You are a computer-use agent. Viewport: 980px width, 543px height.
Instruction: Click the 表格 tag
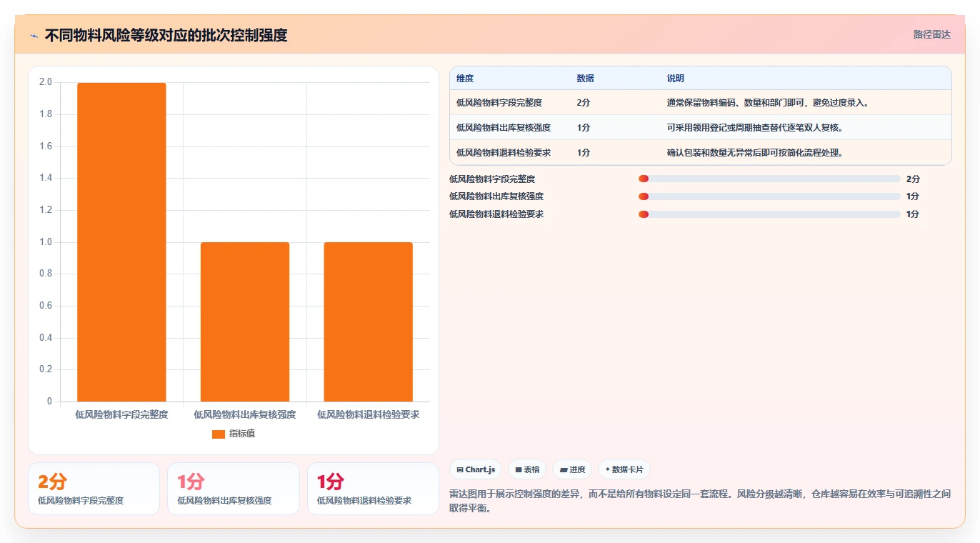(x=527, y=469)
